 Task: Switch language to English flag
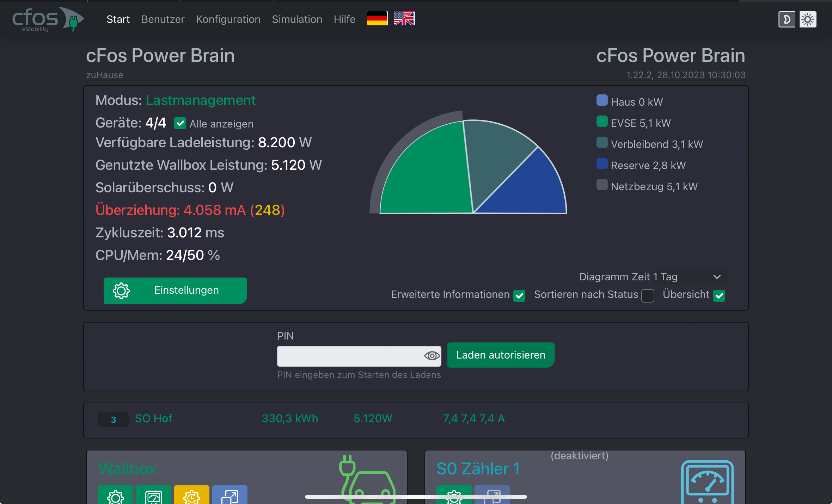tap(404, 18)
